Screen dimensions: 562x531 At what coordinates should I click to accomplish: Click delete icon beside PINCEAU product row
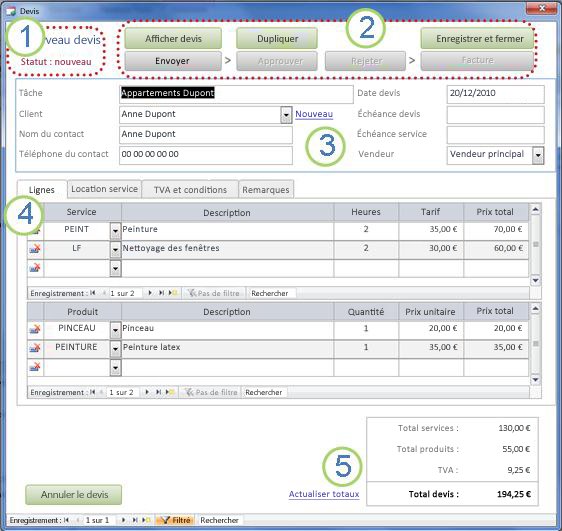point(35,329)
